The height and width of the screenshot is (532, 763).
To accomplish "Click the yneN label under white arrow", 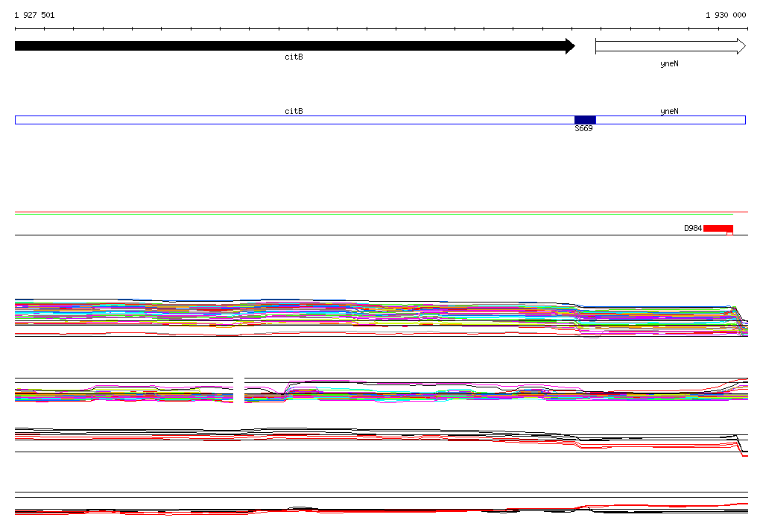I will click(x=670, y=64).
